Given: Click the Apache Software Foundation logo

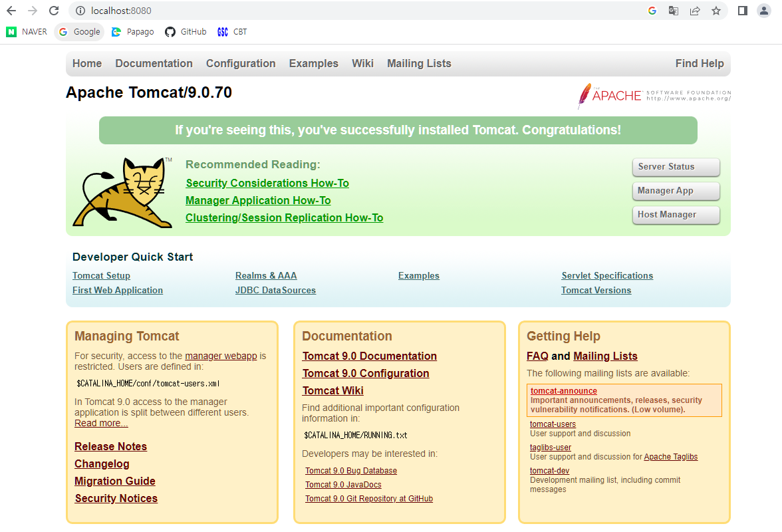Looking at the screenshot, I should pyautogui.click(x=654, y=95).
